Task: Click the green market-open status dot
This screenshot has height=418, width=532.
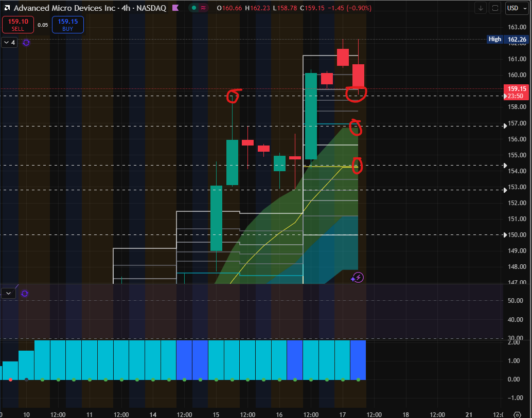Action: tap(194, 8)
